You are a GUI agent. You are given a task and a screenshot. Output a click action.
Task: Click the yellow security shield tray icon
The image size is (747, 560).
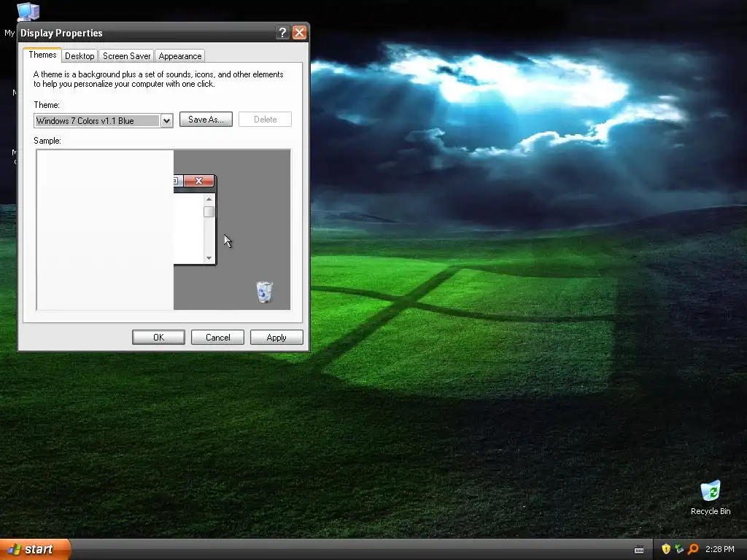pyautogui.click(x=666, y=549)
